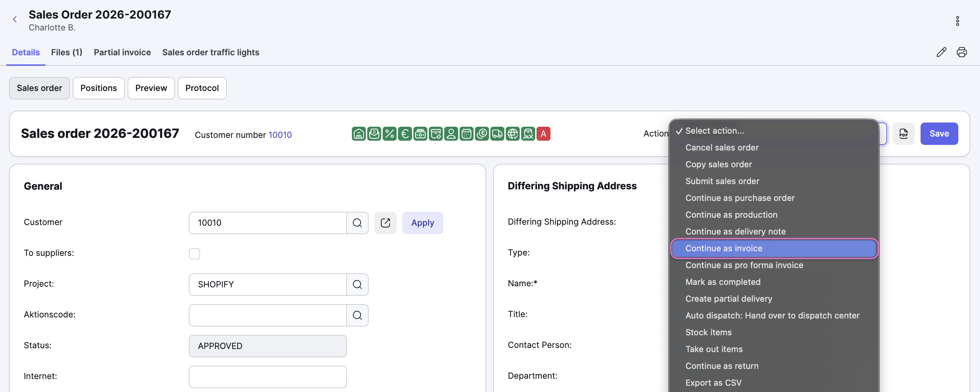Screen dimensions: 980x392
Task: Choose Continue as pro forma invoice
Action: (x=774, y=265)
